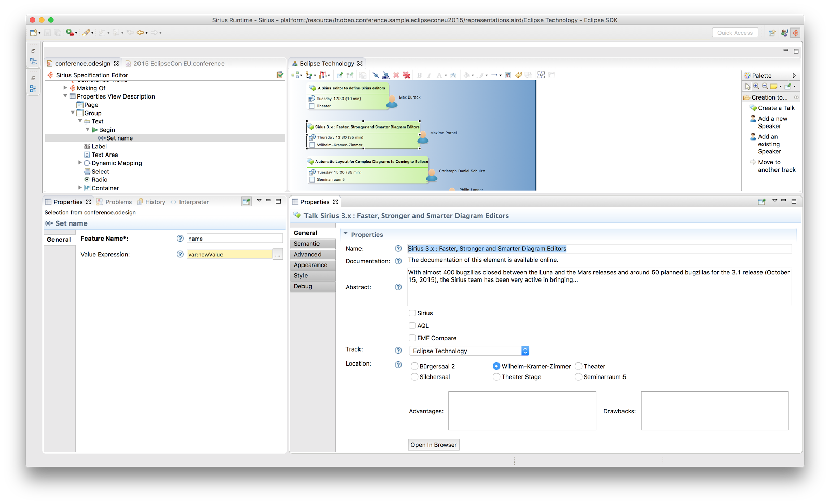Switch to 2015 EclipseCon EU.conference tab
This screenshot has width=830, height=504.
coord(175,64)
